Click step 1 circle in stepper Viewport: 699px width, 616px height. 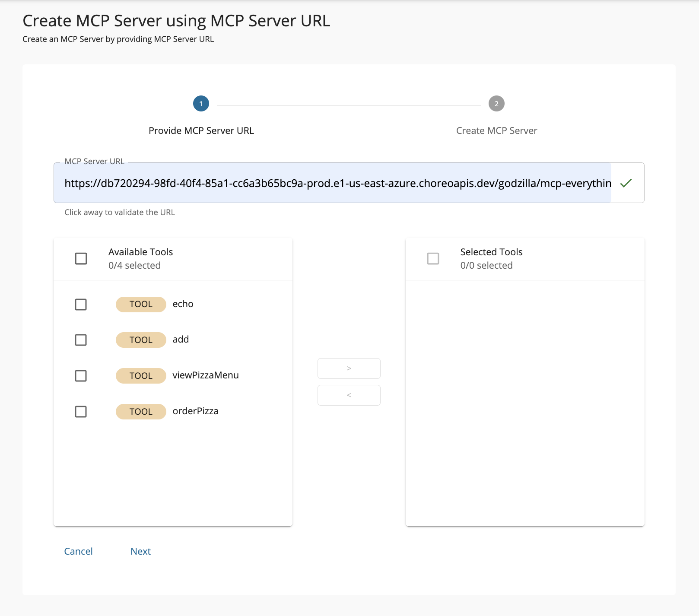click(x=201, y=104)
